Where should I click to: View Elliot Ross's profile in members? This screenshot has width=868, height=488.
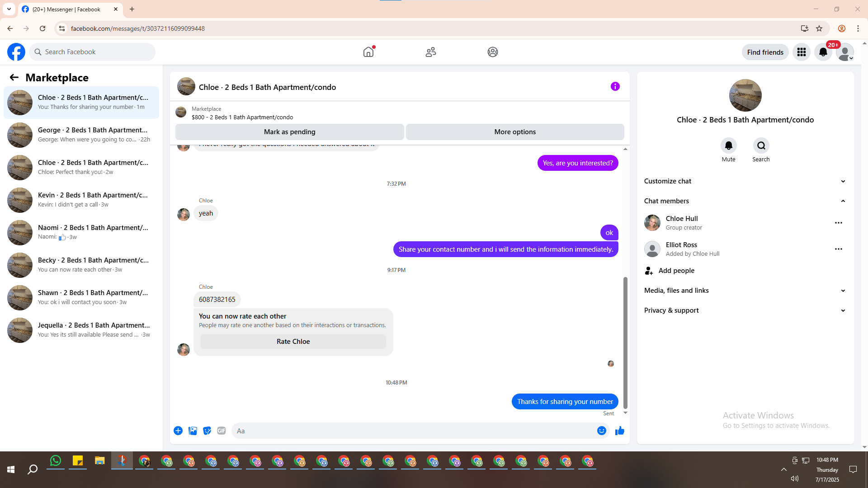pyautogui.click(x=681, y=245)
